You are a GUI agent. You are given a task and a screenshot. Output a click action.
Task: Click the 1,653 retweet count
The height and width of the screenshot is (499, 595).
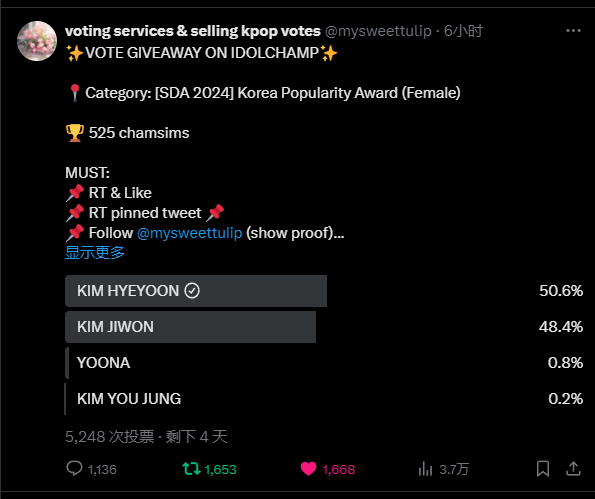click(220, 470)
